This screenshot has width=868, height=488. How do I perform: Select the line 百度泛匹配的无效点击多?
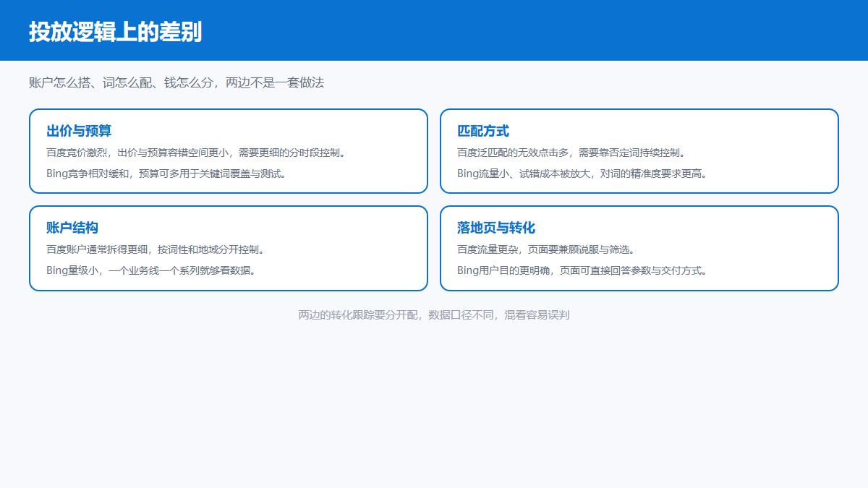tap(571, 153)
